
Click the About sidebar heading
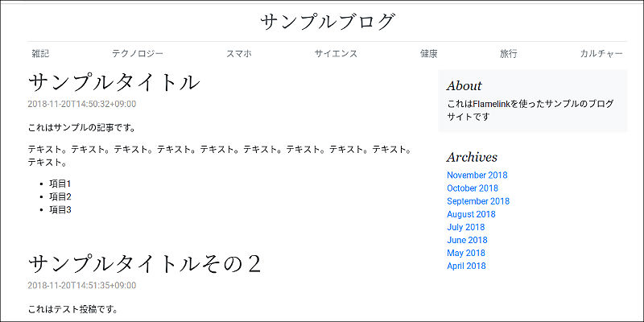(464, 86)
